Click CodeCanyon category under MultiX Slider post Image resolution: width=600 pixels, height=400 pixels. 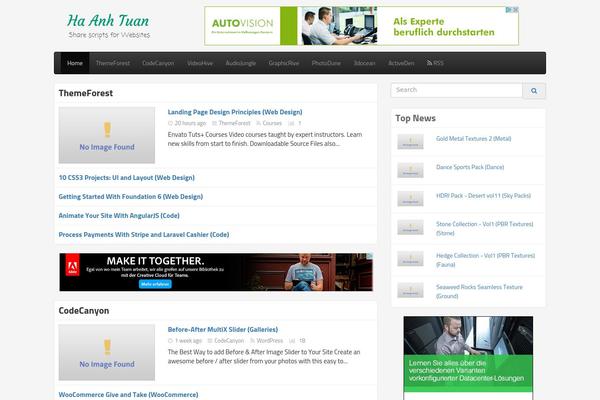point(229,341)
